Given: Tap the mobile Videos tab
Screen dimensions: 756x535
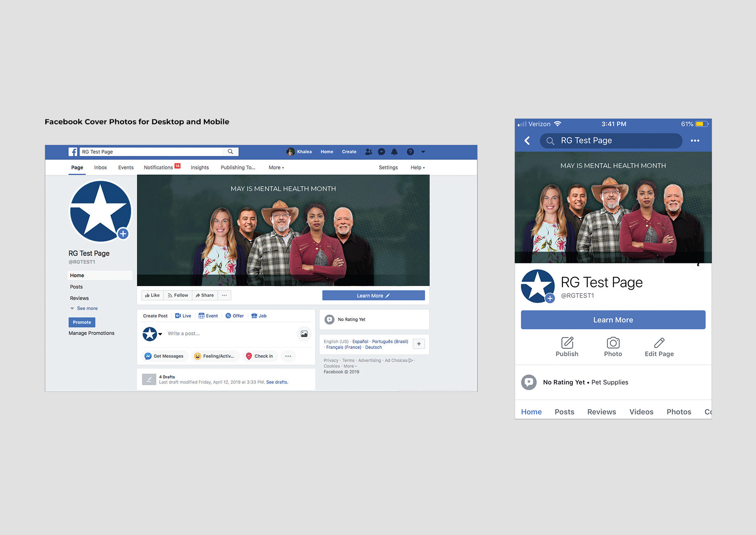Looking at the screenshot, I should tap(641, 412).
